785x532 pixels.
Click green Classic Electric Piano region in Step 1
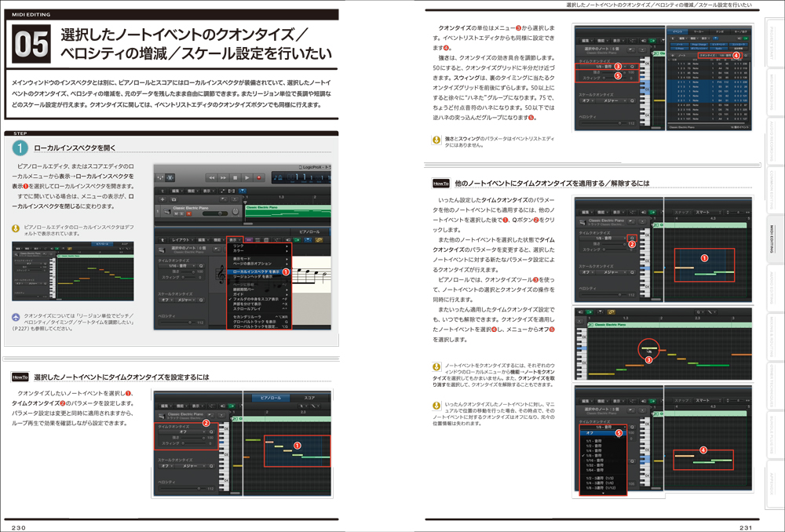[288, 211]
